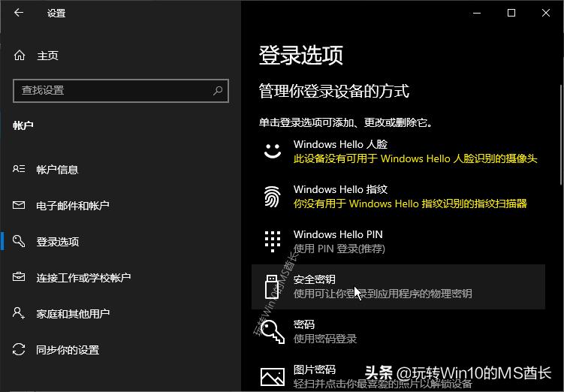Expand the Windows Hello 指纹 option
The width and height of the screenshot is (564, 392).
tap(398, 196)
